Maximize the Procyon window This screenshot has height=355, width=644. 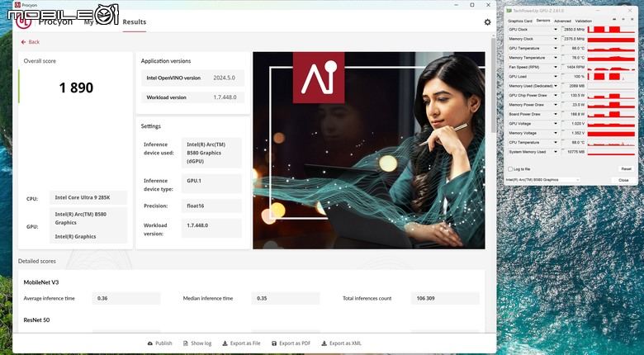point(472,5)
